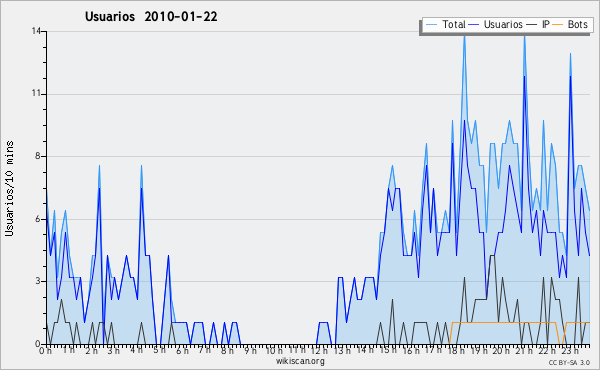Click the 'wikiscan.org' text below the chart
Image resolution: width=600 pixels, height=370 pixels.
click(x=300, y=361)
